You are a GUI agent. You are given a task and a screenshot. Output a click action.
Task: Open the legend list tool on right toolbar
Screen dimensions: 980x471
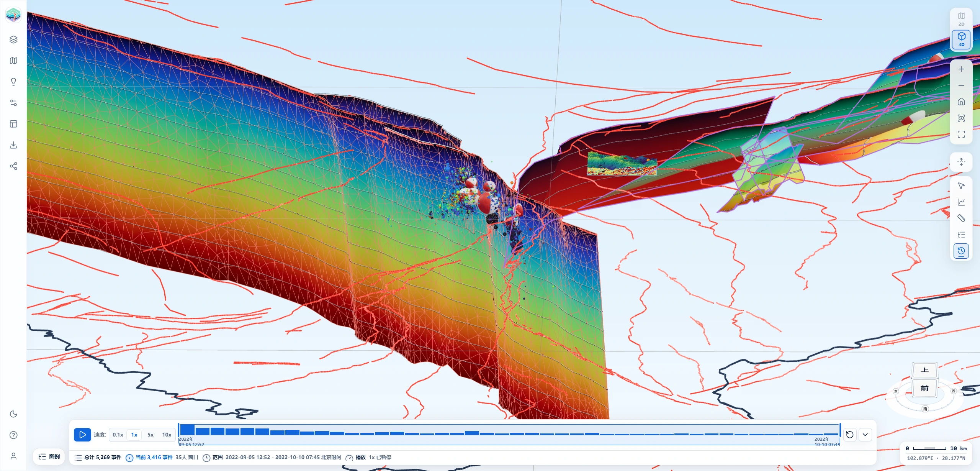pyautogui.click(x=961, y=235)
